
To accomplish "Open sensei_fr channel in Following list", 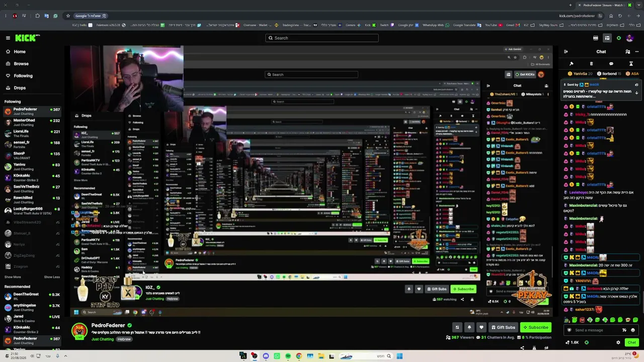I will pyautogui.click(x=32, y=144).
